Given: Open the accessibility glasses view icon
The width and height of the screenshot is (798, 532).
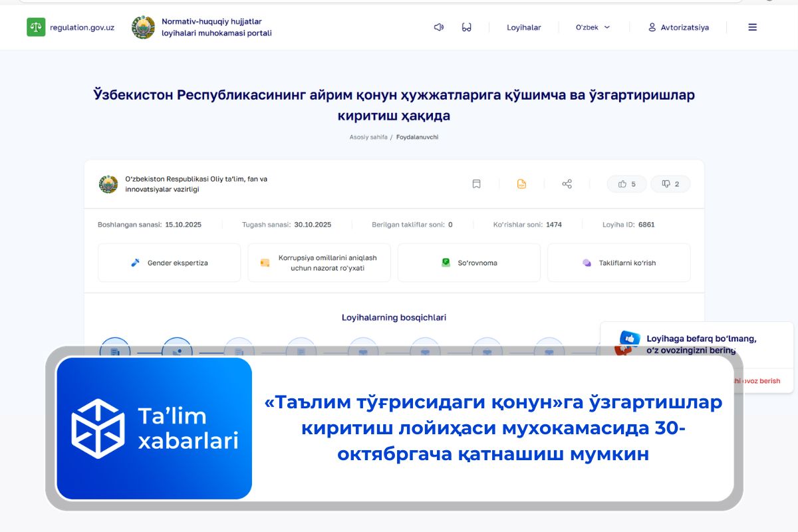Looking at the screenshot, I should click(466, 27).
